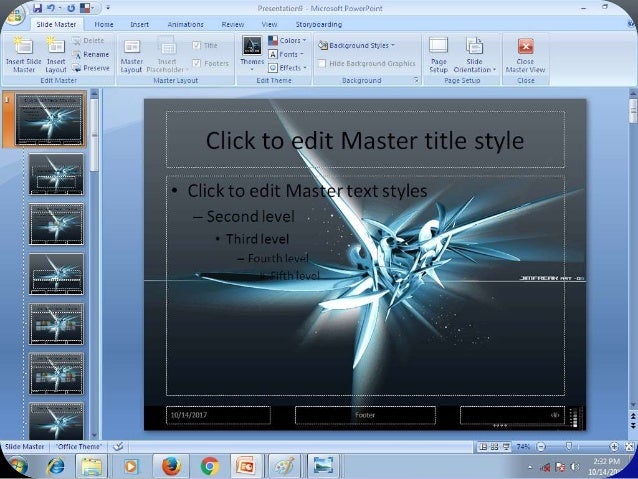This screenshot has width=638, height=479.
Task: Switch to the Insert tab
Action: click(140, 24)
